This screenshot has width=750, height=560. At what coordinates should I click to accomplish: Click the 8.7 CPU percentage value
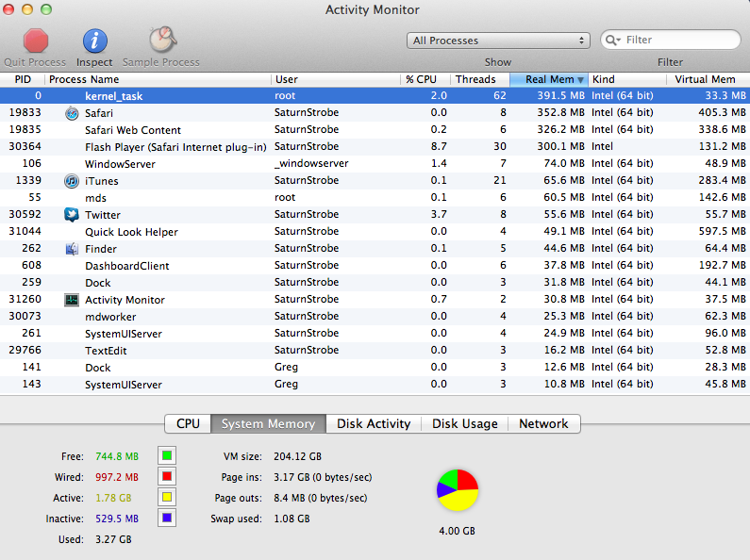(x=439, y=147)
